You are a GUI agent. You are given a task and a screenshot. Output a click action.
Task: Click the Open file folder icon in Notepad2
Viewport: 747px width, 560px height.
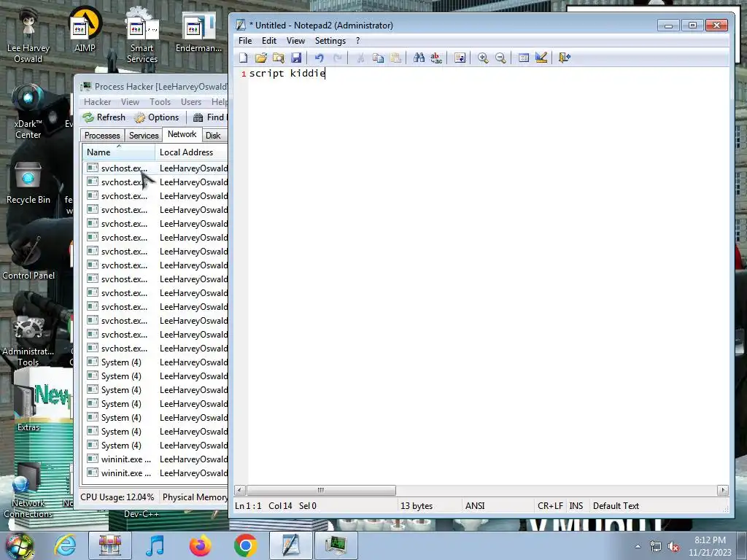260,58
